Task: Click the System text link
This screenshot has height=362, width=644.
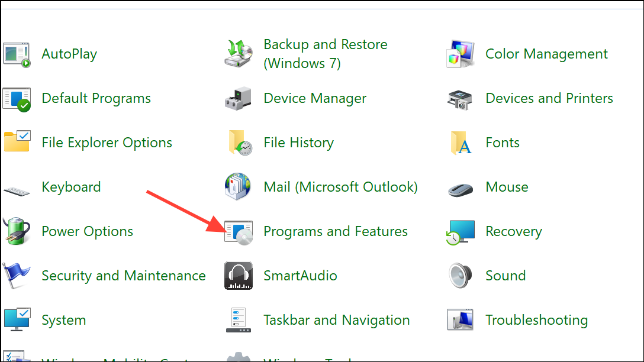Action: (64, 320)
